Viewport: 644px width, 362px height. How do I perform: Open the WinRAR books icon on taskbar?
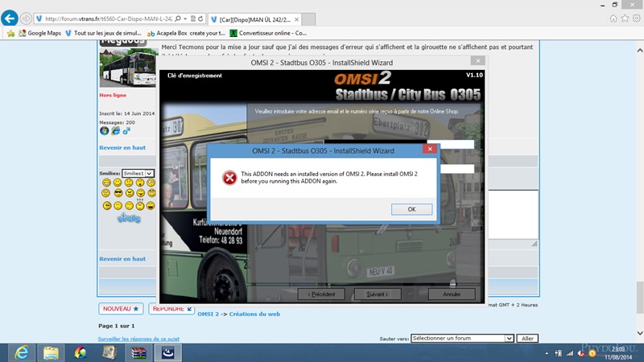[x=138, y=352]
